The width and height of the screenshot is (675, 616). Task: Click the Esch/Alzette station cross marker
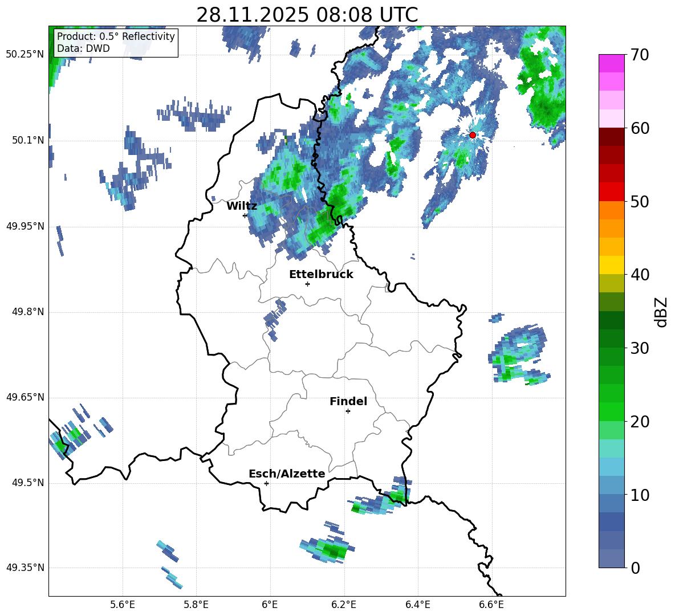pos(266,483)
